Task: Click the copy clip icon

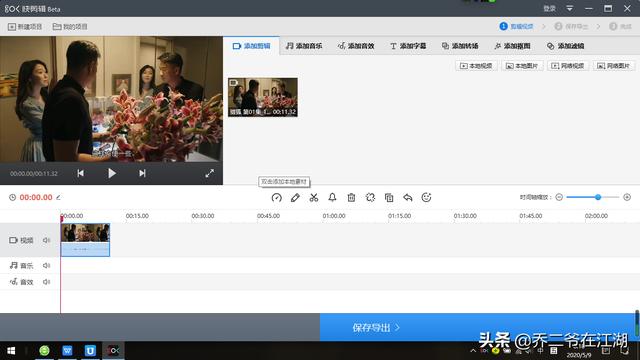Action: (x=389, y=198)
